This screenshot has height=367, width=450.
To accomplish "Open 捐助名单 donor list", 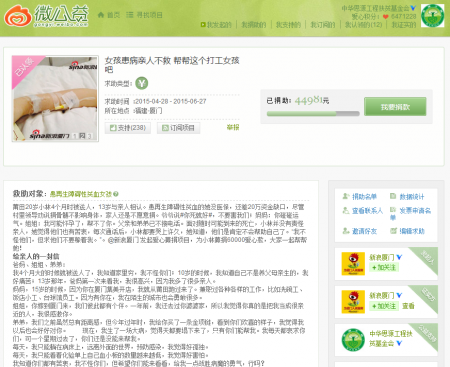I will pos(360,197).
